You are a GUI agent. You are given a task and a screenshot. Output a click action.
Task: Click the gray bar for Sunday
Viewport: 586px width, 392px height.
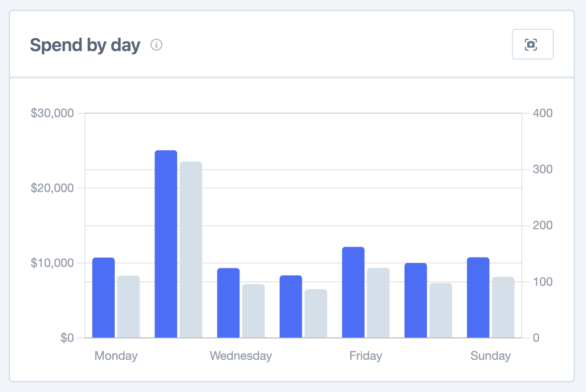tap(503, 307)
